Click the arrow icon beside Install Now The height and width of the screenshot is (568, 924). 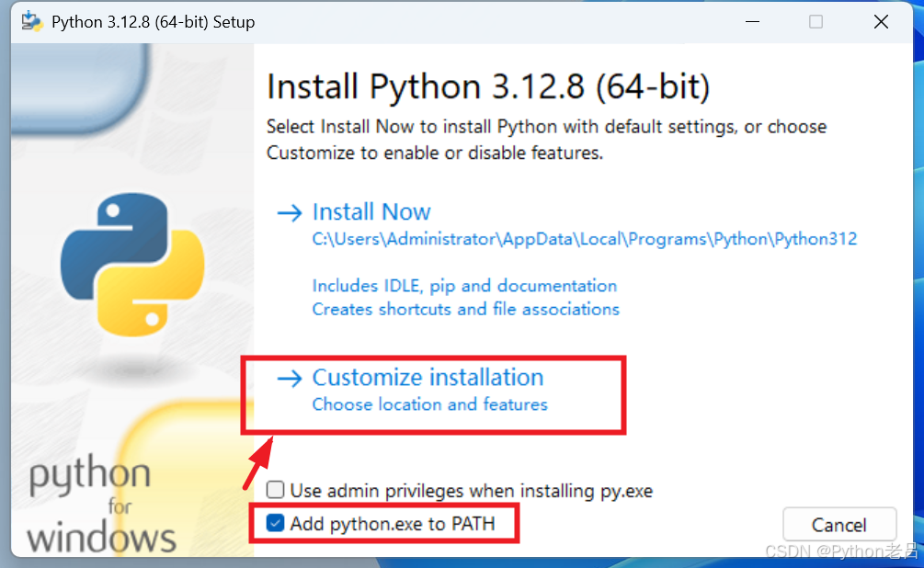point(290,212)
